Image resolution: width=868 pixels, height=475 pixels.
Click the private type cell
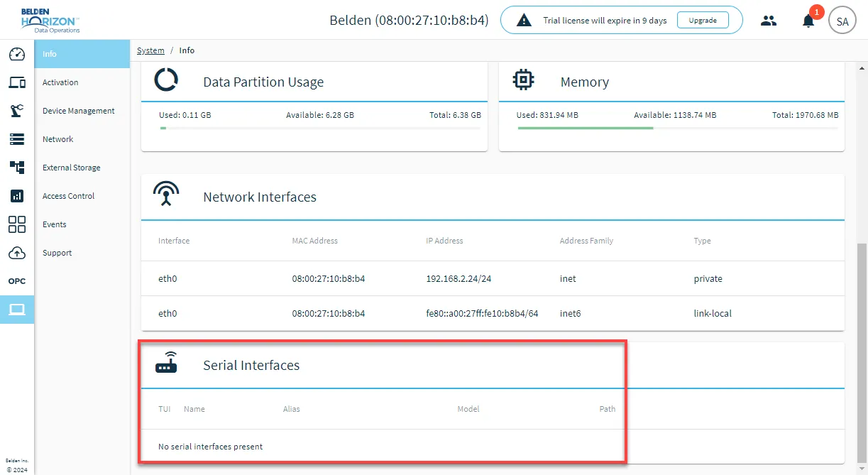coord(708,279)
